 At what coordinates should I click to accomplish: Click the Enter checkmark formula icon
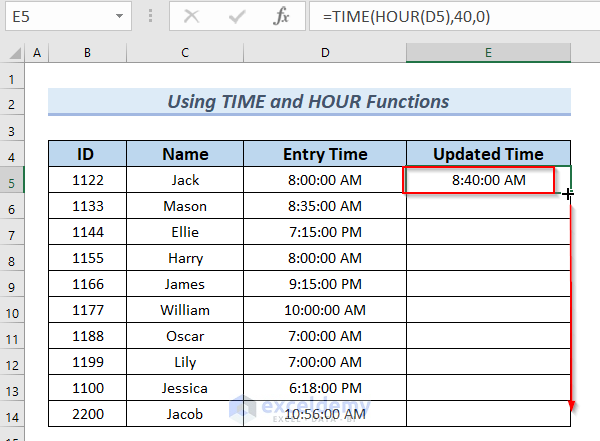237,18
